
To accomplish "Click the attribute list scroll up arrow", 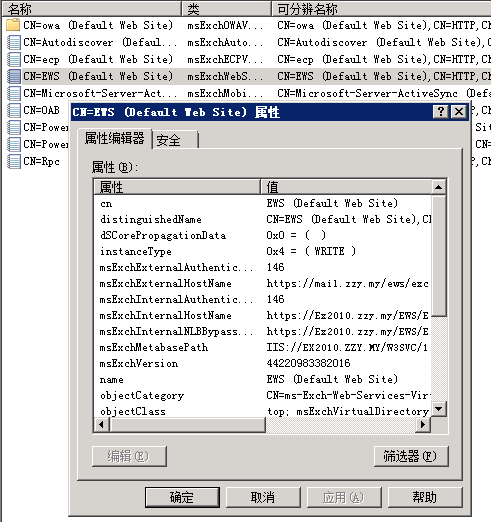I will 438,187.
